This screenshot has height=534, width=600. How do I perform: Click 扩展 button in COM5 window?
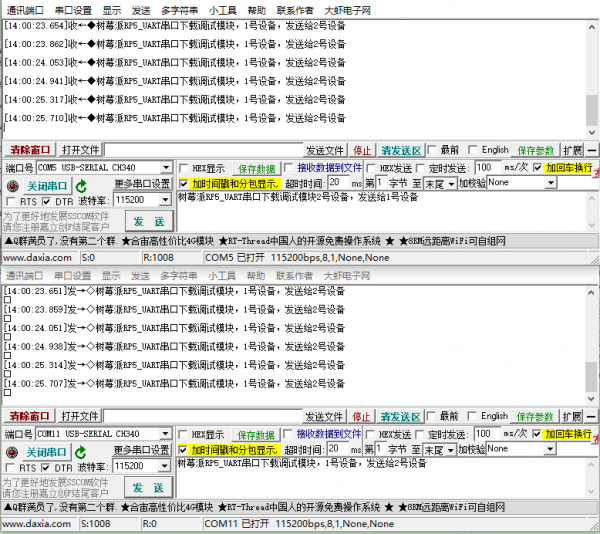coord(572,150)
